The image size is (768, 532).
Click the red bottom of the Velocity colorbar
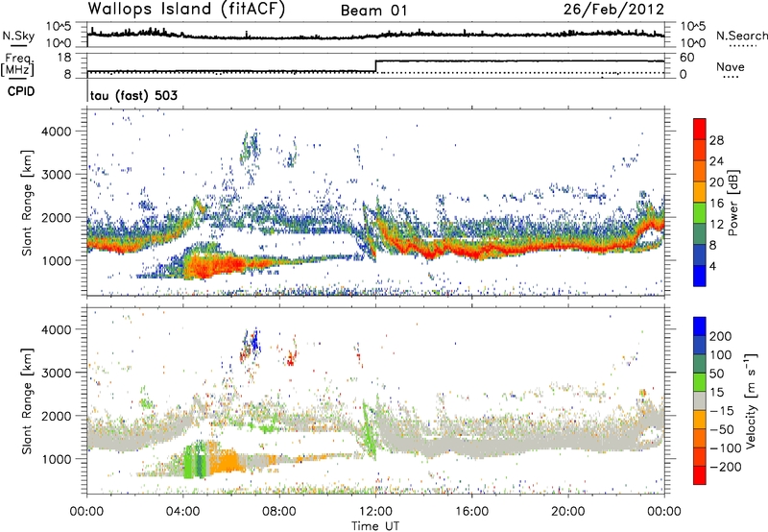(700, 475)
